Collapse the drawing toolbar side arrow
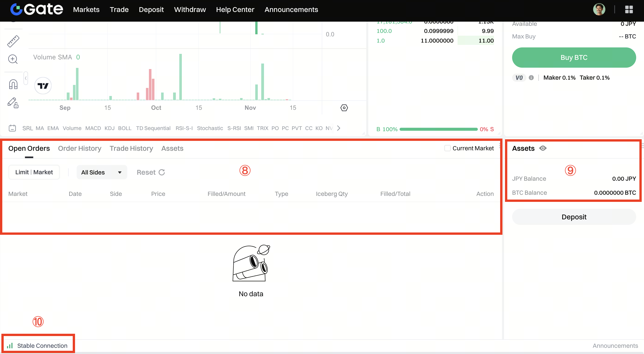Screen dimensions: 644x354 [26, 78]
